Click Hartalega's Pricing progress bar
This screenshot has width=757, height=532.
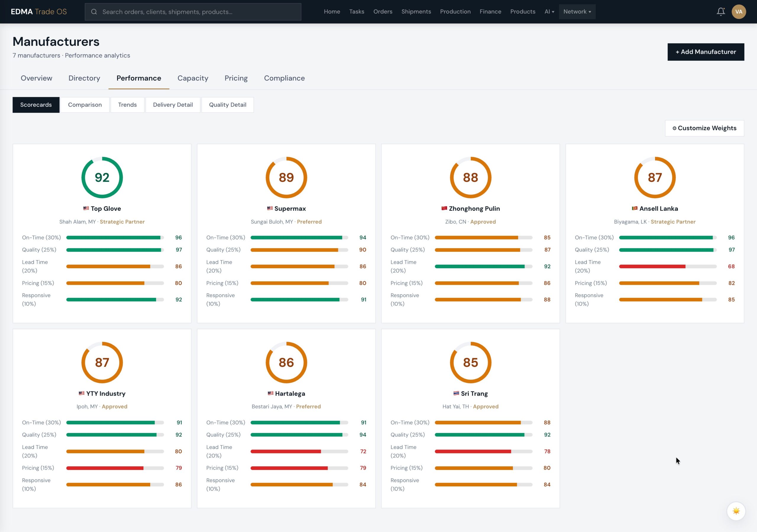coord(299,468)
